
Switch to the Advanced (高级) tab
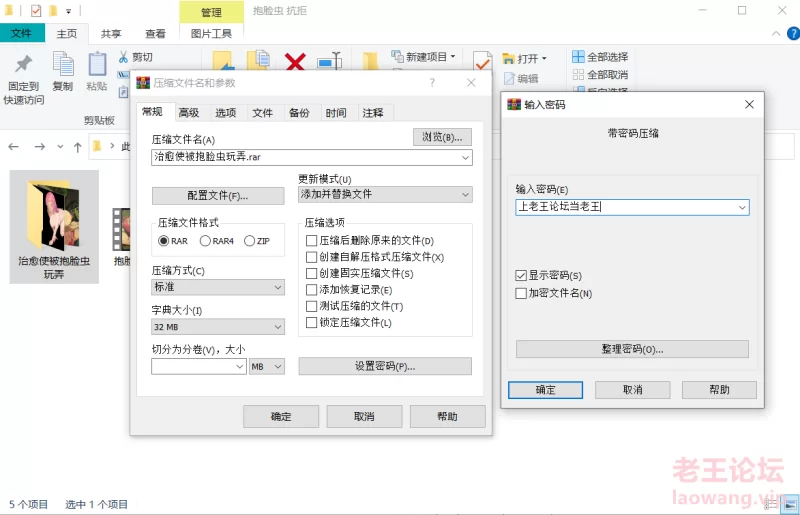(188, 113)
